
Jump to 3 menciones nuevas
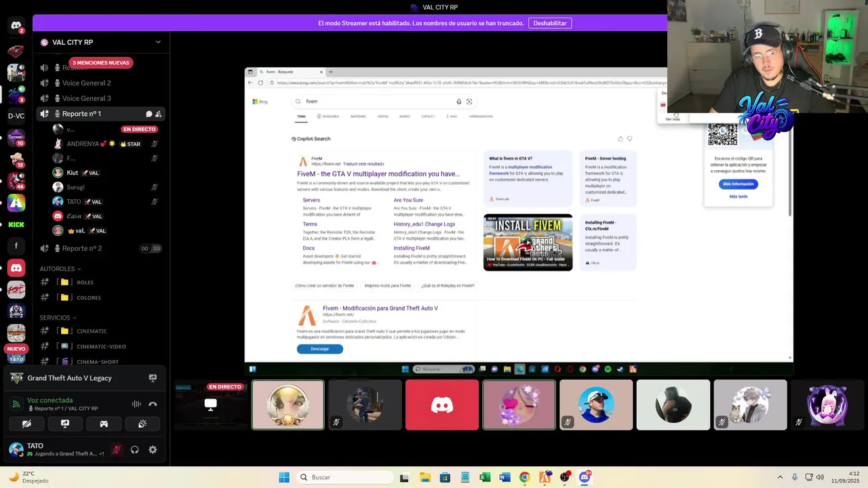coord(100,62)
